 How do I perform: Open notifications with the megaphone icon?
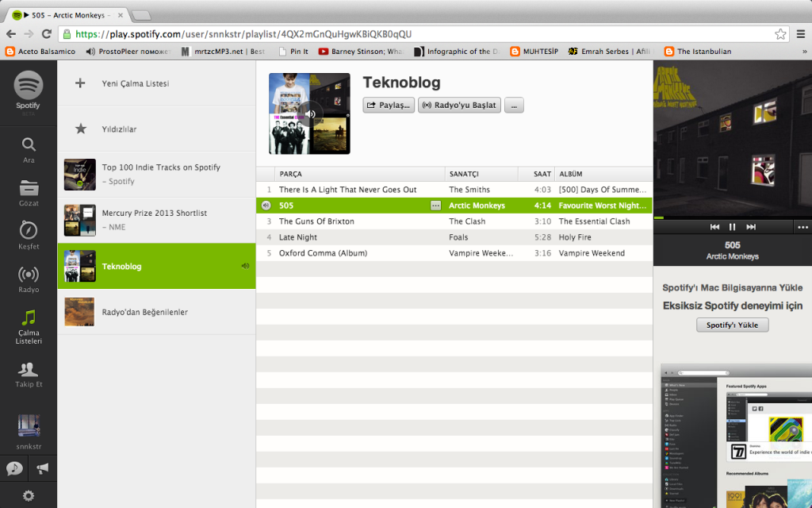coord(41,468)
